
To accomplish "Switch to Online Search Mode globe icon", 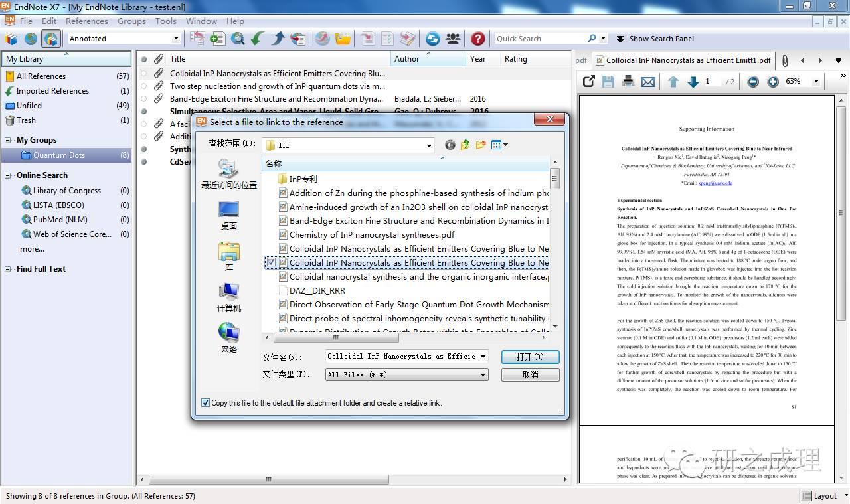I will (31, 39).
